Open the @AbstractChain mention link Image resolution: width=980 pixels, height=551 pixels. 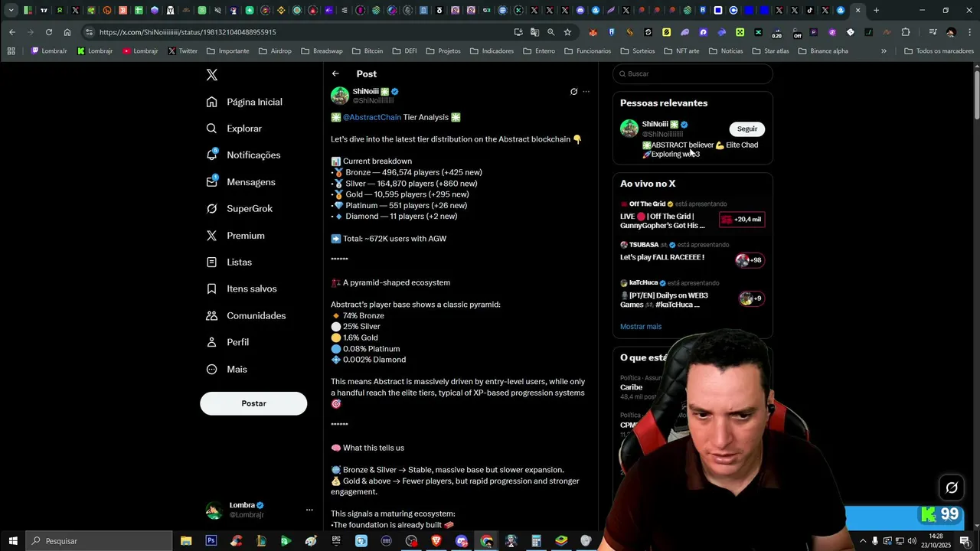coord(372,117)
